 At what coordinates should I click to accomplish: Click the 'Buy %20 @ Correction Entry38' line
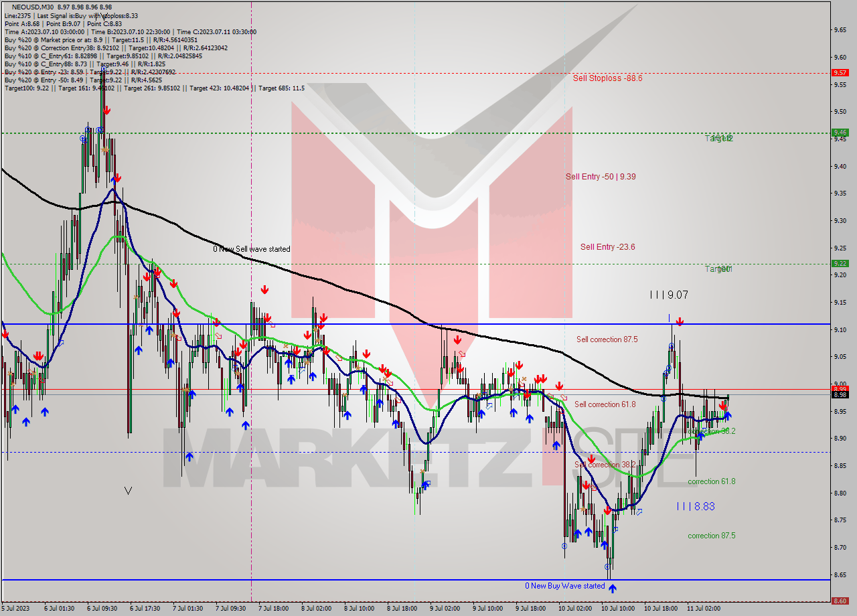click(x=116, y=48)
